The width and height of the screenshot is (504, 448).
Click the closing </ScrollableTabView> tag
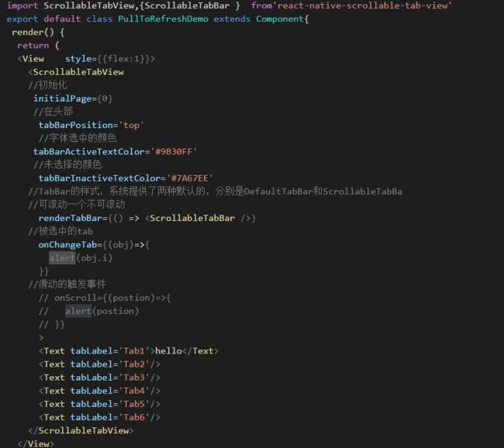click(81, 431)
